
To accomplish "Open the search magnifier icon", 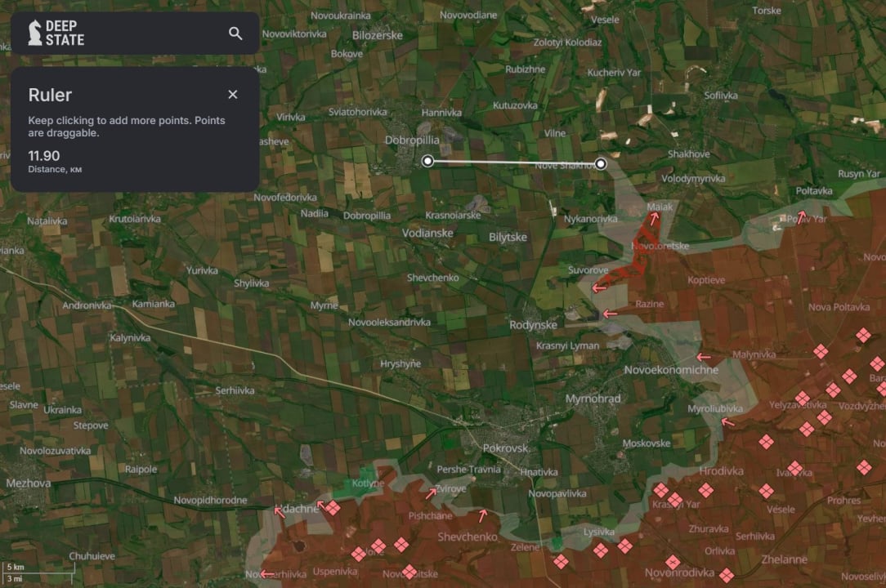I will click(x=235, y=33).
